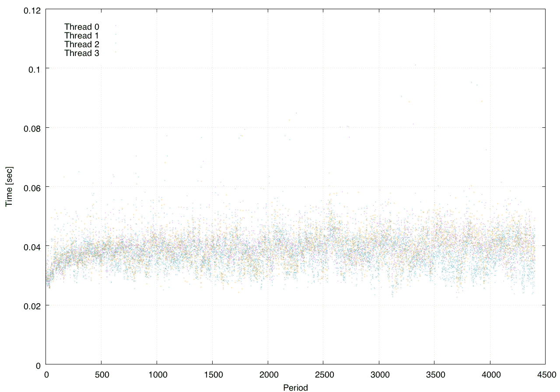This screenshot has height=392, width=560.
Task: Click the 500 tick label on x-axis
Action: [x=101, y=375]
